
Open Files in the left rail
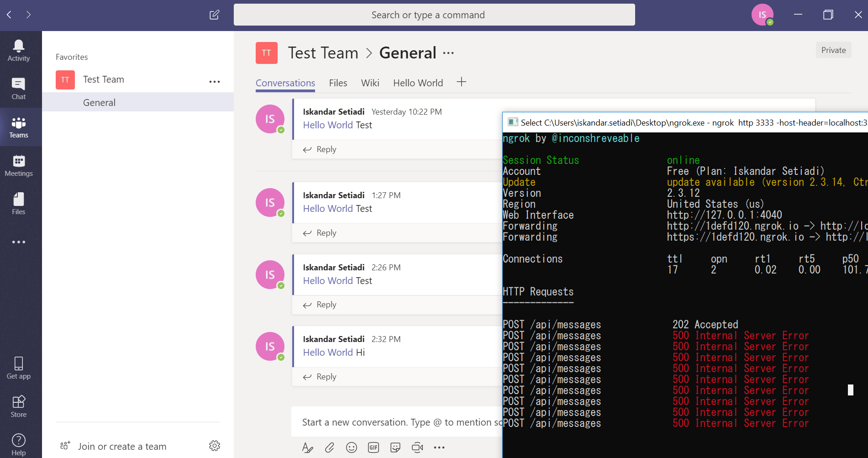click(x=19, y=204)
